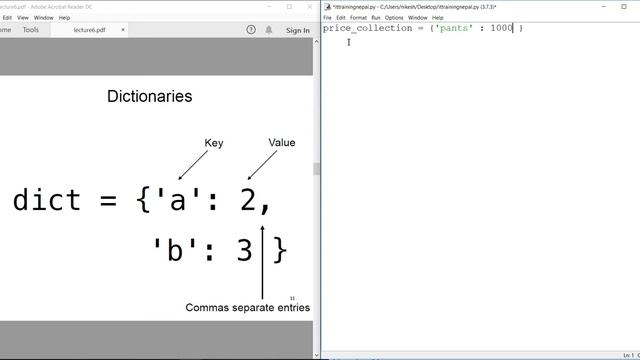
Task: Click the PDF vertical scrollbar thumb
Action: point(316,169)
